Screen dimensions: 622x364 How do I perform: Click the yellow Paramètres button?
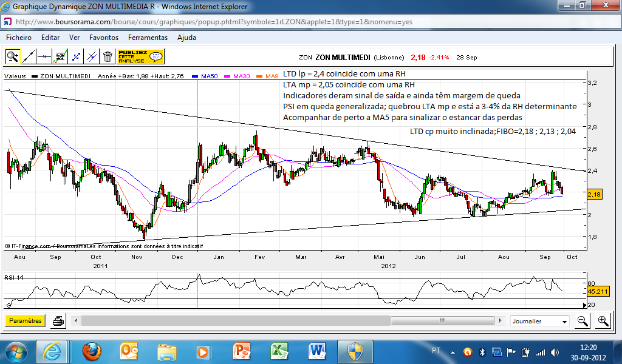coord(26,320)
